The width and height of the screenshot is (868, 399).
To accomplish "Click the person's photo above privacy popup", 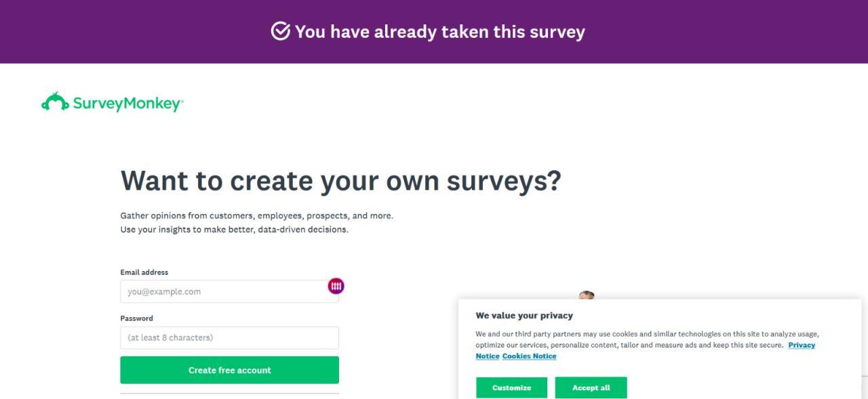I will (587, 295).
